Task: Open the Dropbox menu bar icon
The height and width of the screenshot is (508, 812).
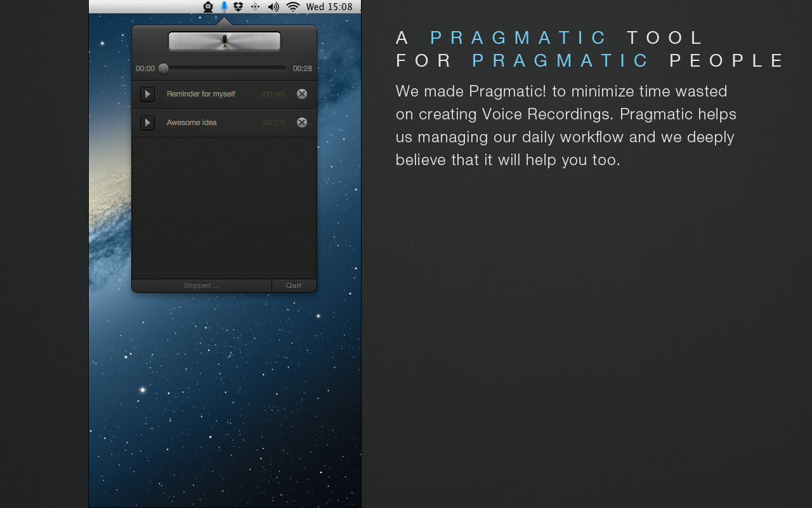Action: (239, 7)
